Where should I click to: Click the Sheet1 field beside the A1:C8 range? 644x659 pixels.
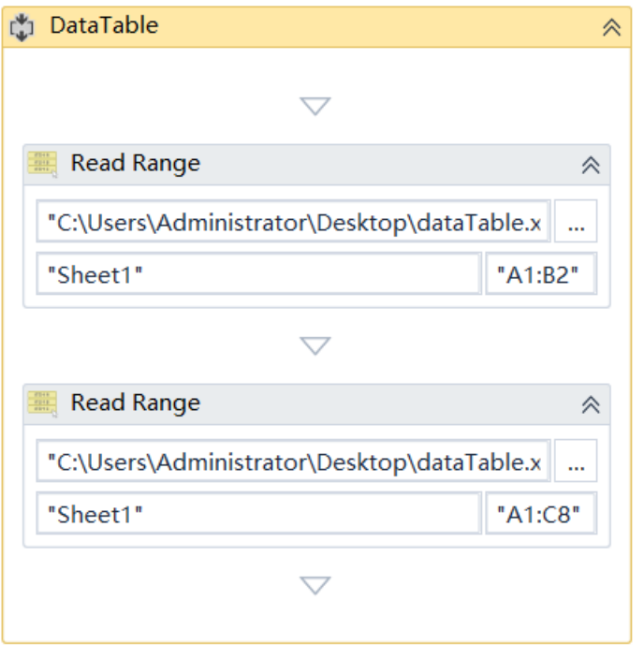(x=258, y=515)
